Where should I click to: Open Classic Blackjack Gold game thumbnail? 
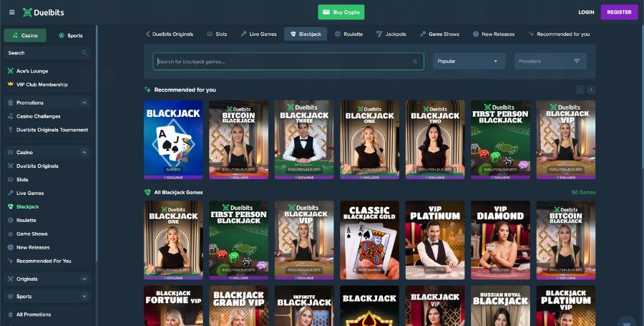(369, 239)
